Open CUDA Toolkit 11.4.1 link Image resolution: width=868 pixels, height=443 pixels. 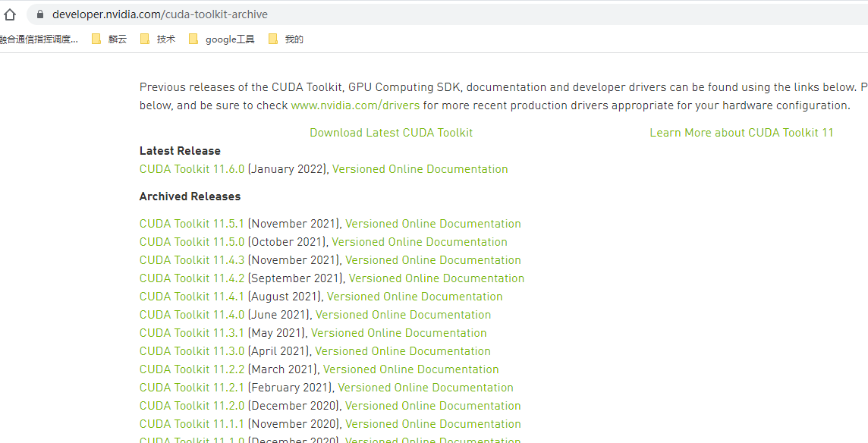click(191, 297)
